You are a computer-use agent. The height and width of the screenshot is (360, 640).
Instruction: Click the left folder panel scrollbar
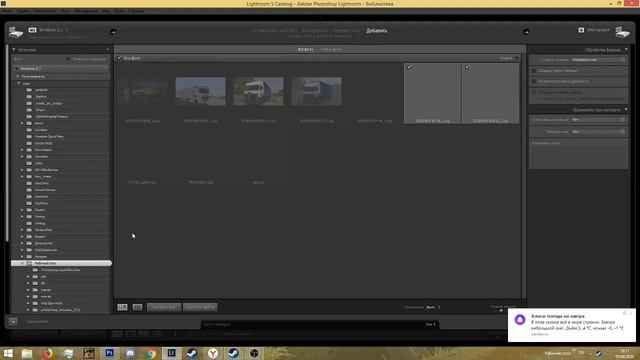pos(7,143)
